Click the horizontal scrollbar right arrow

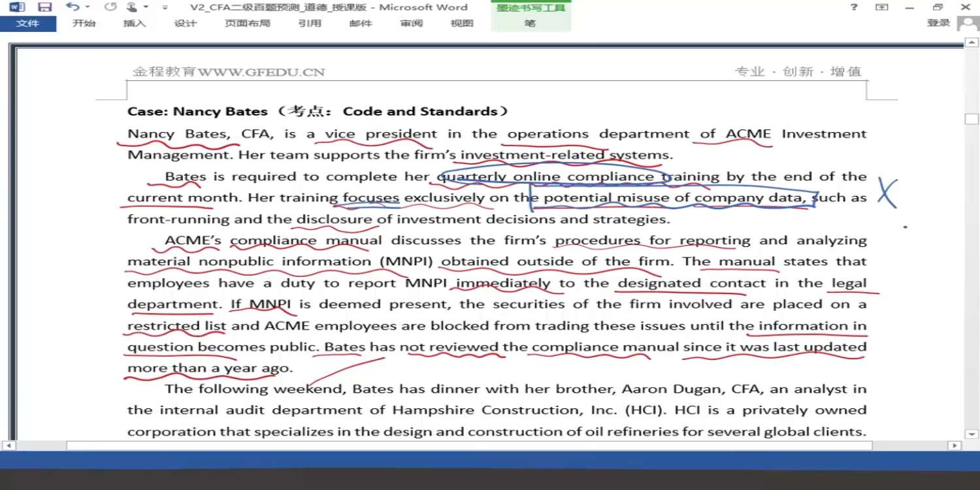955,446
